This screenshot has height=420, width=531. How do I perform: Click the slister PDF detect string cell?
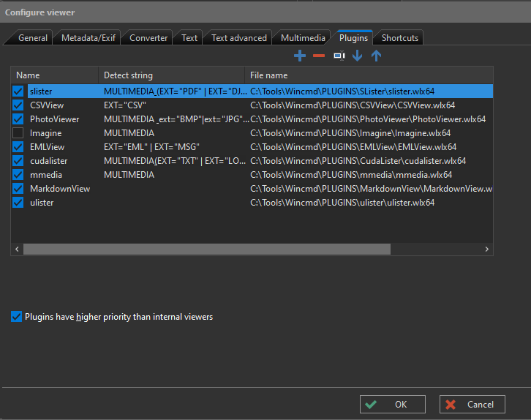click(x=176, y=91)
